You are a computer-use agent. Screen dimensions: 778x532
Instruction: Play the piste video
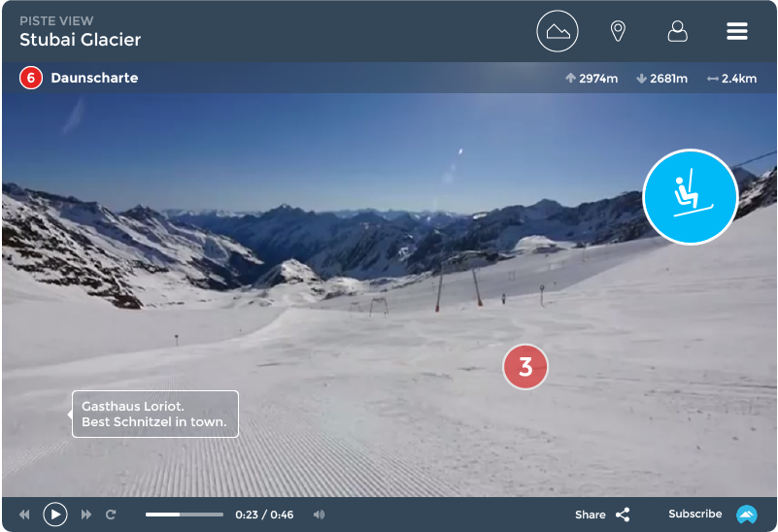tap(55, 515)
